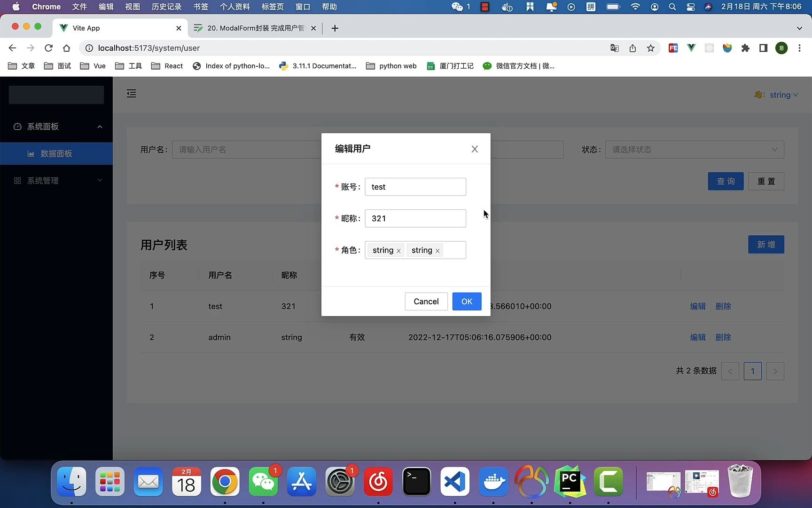The width and height of the screenshot is (812, 508).
Task: Open Docker from the Dock
Action: [x=493, y=482]
